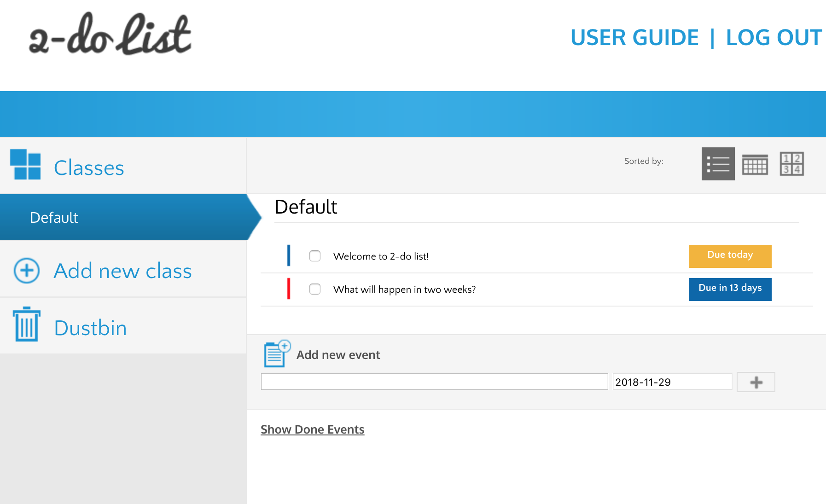
Task: Open the USER GUIDE link
Action: click(634, 38)
